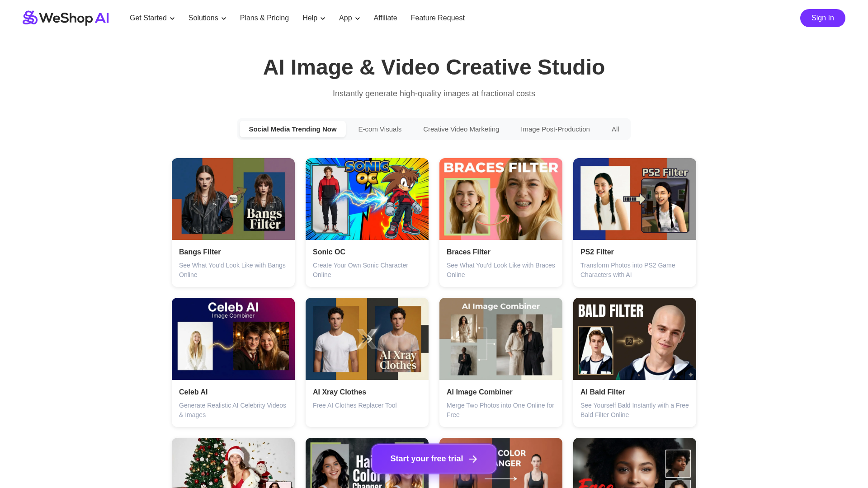Go to Plans & Pricing
This screenshot has width=868, height=488.
click(264, 18)
